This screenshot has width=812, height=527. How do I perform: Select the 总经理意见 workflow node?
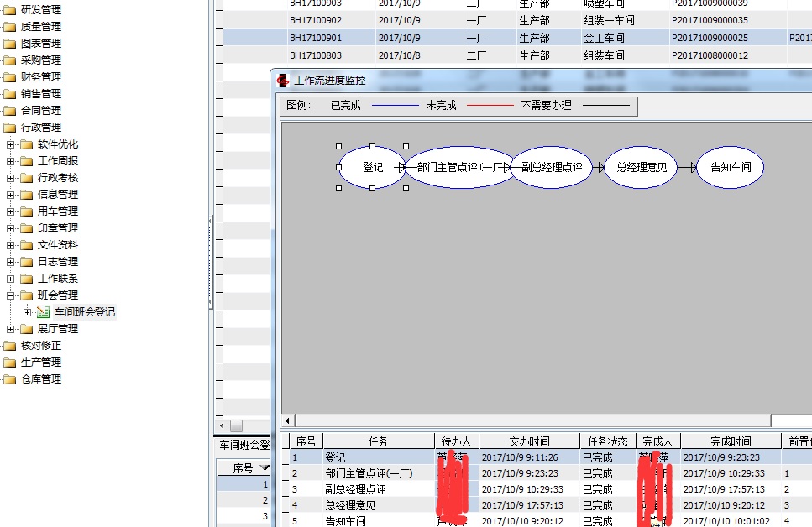click(x=641, y=167)
